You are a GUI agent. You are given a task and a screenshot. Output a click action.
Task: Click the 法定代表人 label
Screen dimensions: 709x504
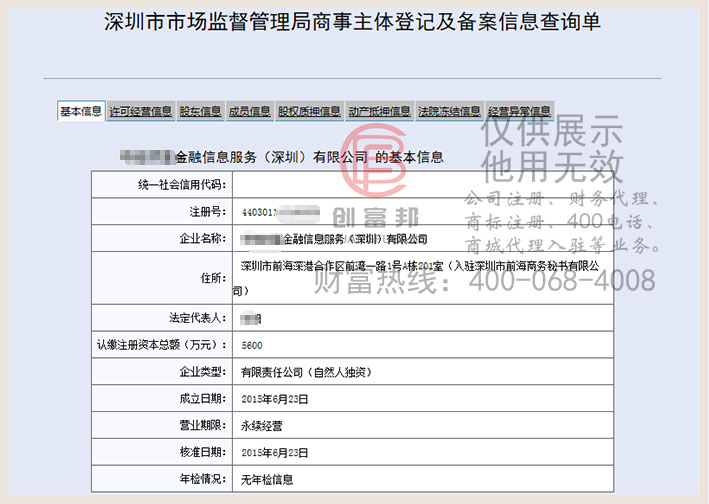(x=198, y=318)
